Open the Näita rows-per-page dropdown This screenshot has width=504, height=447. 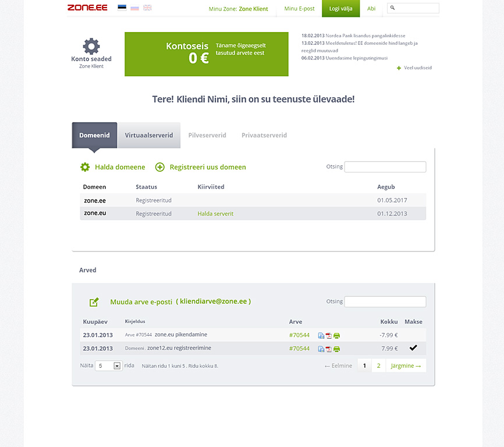coord(109,366)
